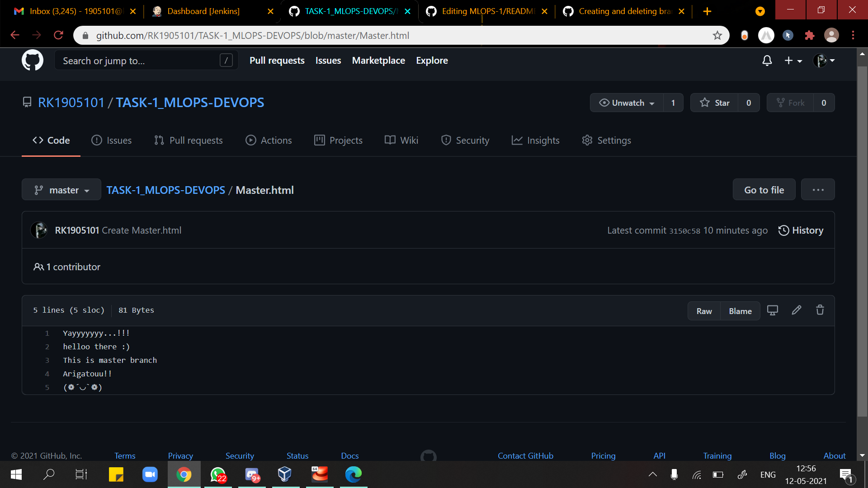Viewport: 868px width, 488px height.
Task: Expand the profile avatar menu in GitHub header
Action: 824,61
